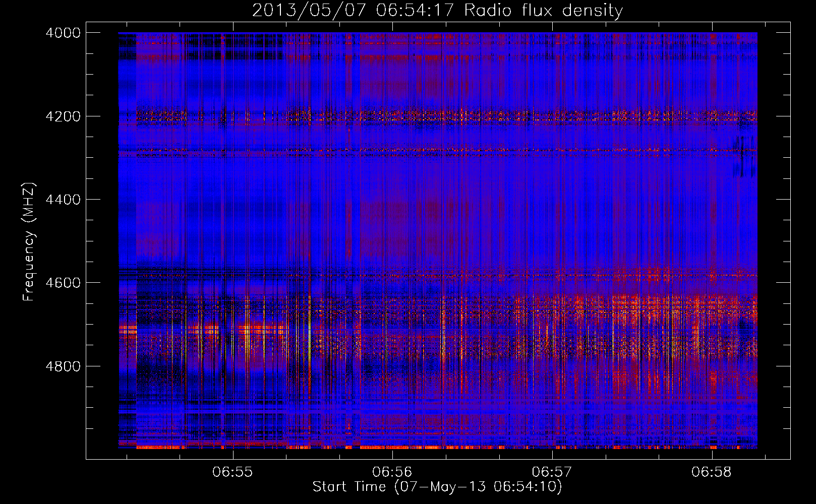Click the 06:57 time axis label
Screen dimensions: 816x504
(x=552, y=472)
